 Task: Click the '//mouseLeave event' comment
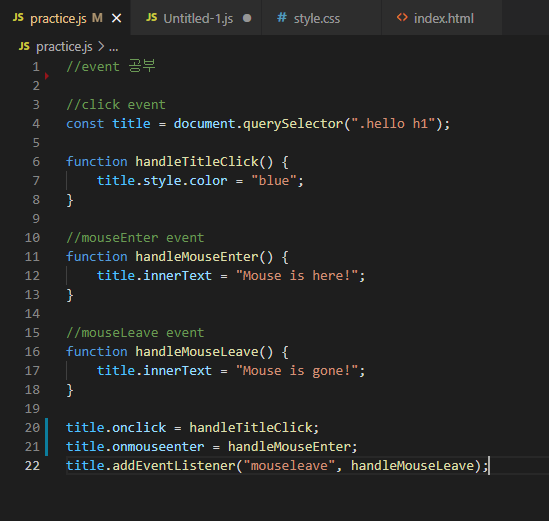[135, 332]
